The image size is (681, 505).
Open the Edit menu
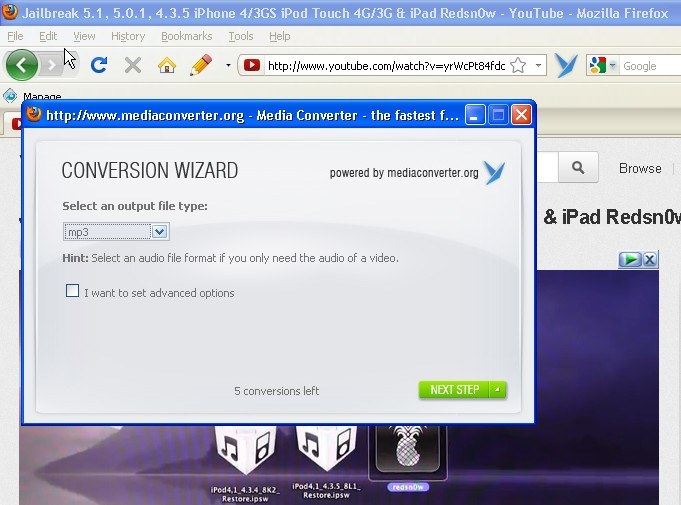point(48,36)
